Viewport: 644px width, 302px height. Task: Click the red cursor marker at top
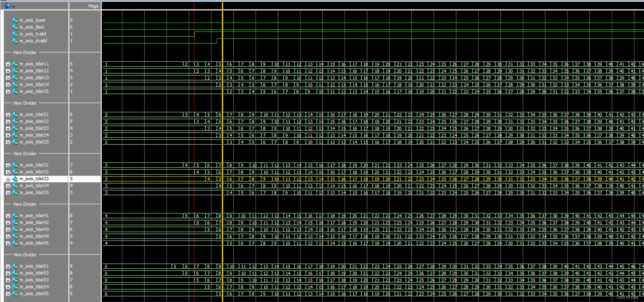[x=194, y=5]
